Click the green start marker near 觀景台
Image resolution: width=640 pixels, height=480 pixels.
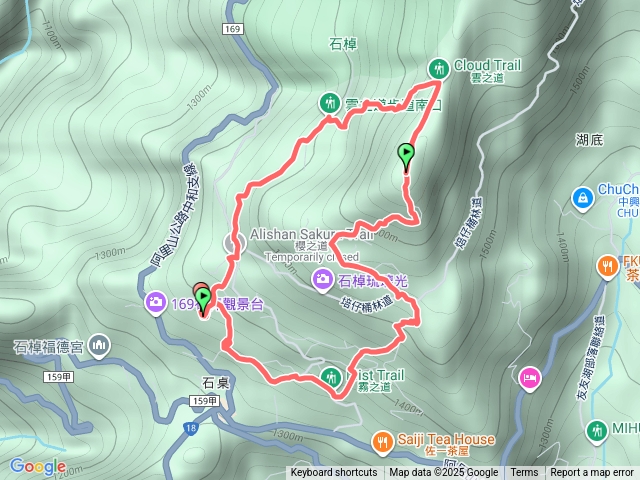(x=203, y=301)
